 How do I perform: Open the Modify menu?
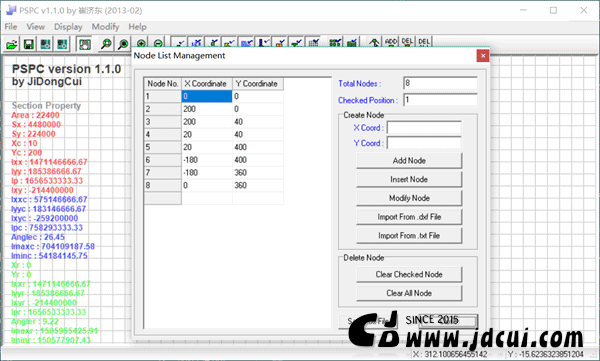click(105, 27)
